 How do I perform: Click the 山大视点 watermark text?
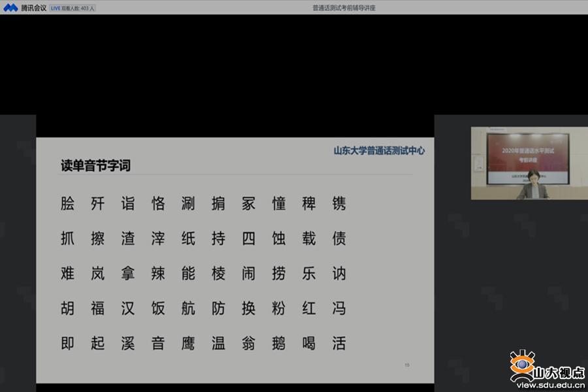559,372
